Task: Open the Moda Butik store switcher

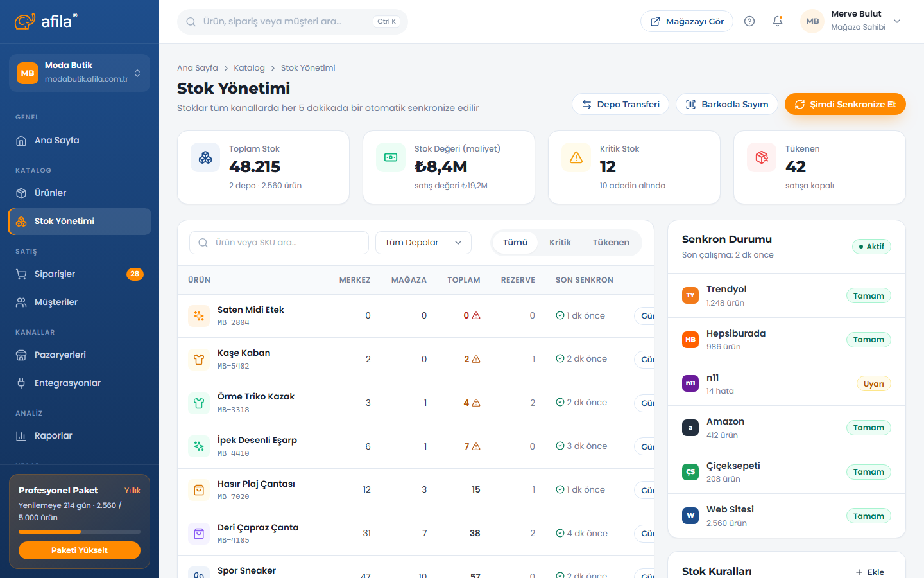Action: [80, 73]
